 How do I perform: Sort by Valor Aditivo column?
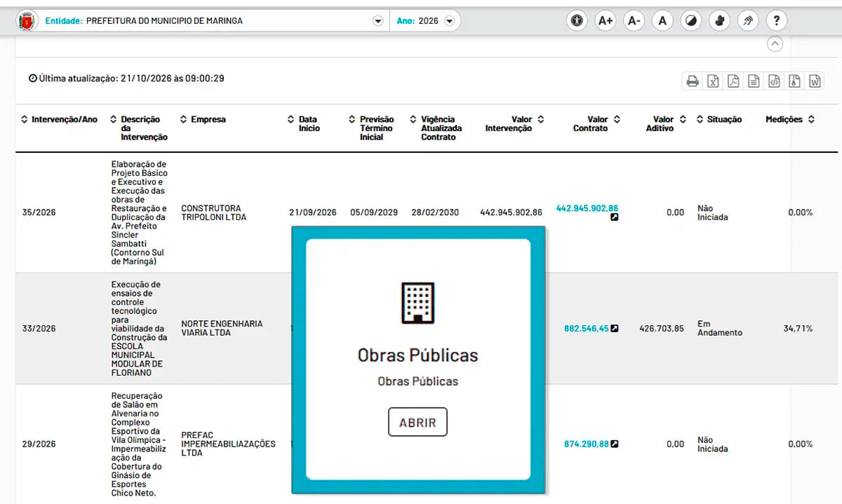pyautogui.click(x=666, y=124)
